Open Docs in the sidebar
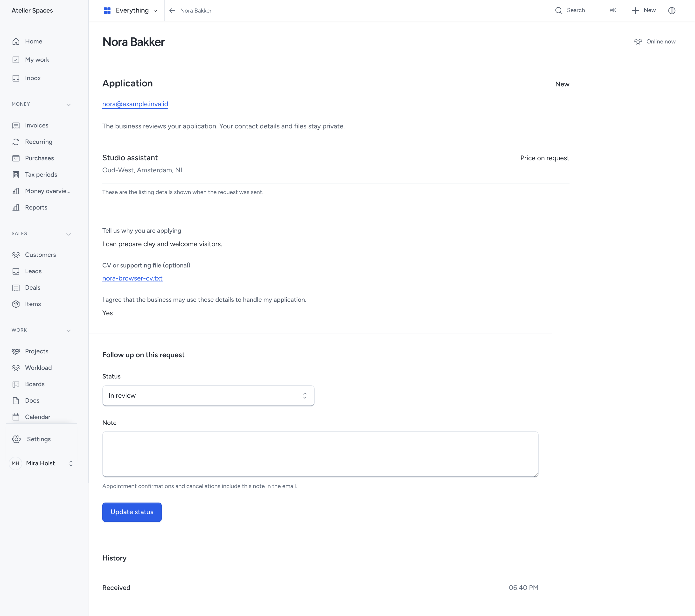Image resolution: width=695 pixels, height=616 pixels. click(x=32, y=401)
